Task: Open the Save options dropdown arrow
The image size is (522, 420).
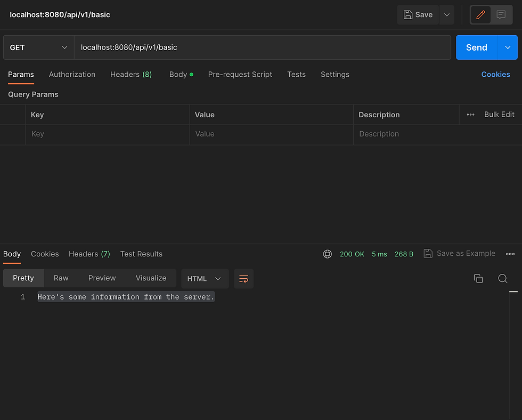Action: click(447, 14)
